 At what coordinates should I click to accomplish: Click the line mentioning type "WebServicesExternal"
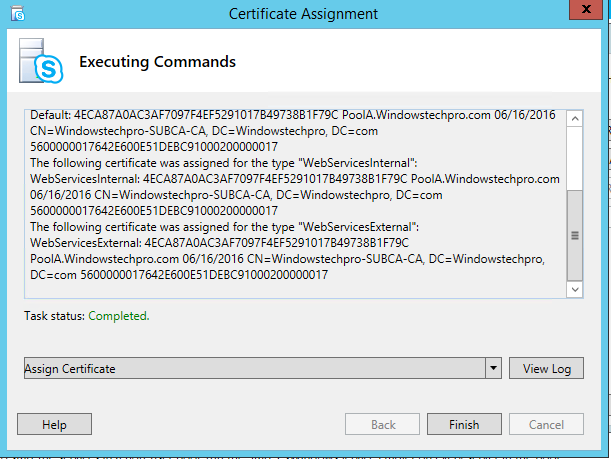224,227
